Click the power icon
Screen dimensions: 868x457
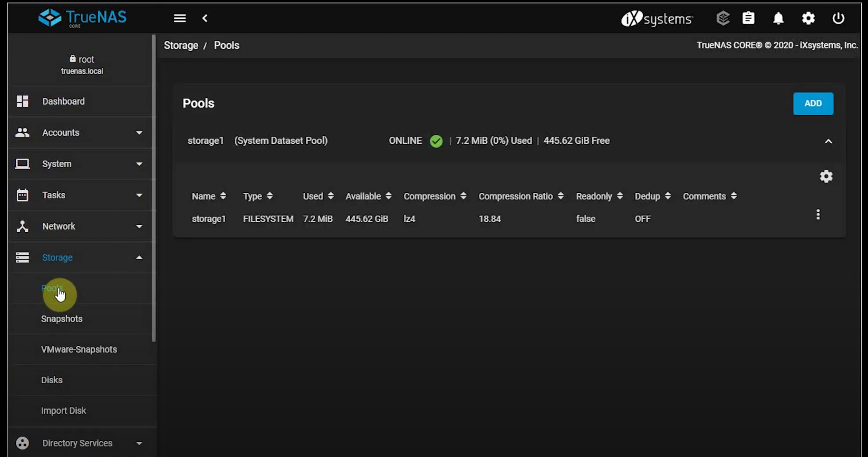838,18
